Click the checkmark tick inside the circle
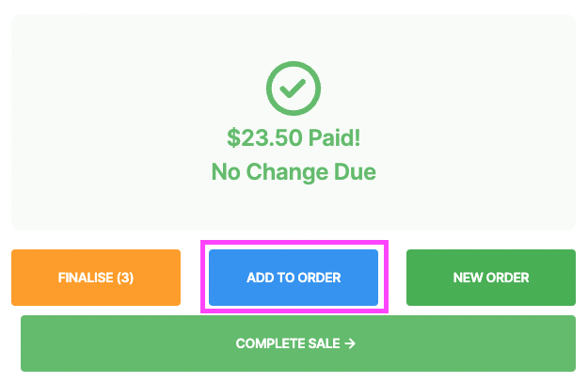 (x=293, y=88)
